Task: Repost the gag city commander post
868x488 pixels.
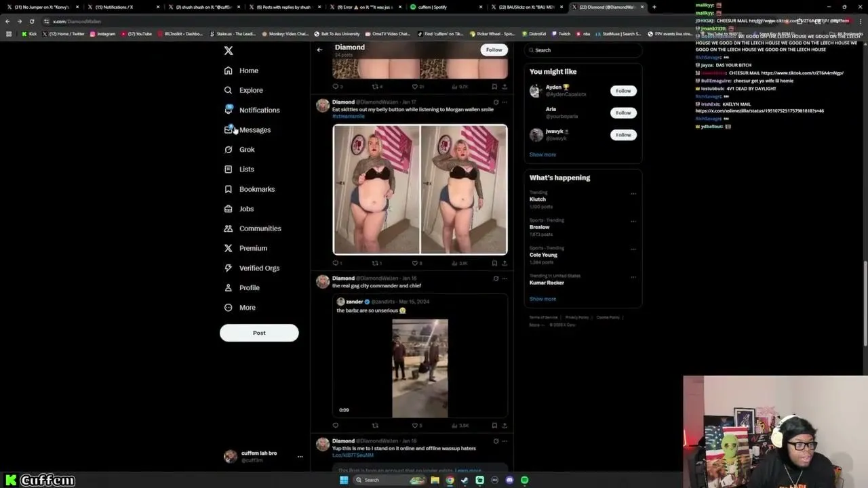Action: [x=374, y=426]
